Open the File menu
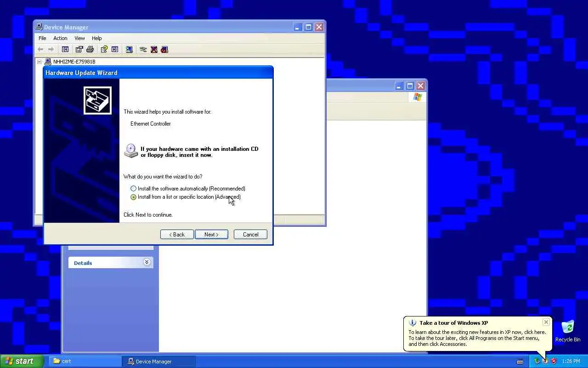 (42, 38)
